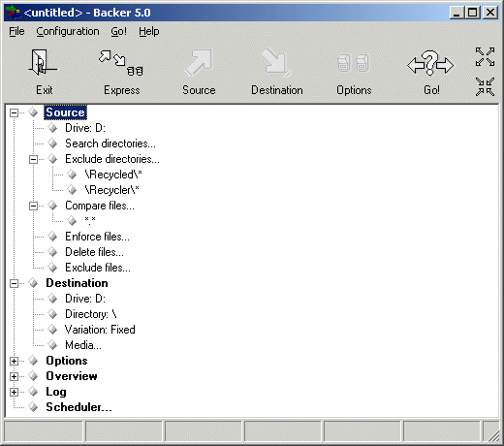Screen dimensions: 504x446
Task: Open the 'Scheduler...' tree item
Action: (x=79, y=407)
